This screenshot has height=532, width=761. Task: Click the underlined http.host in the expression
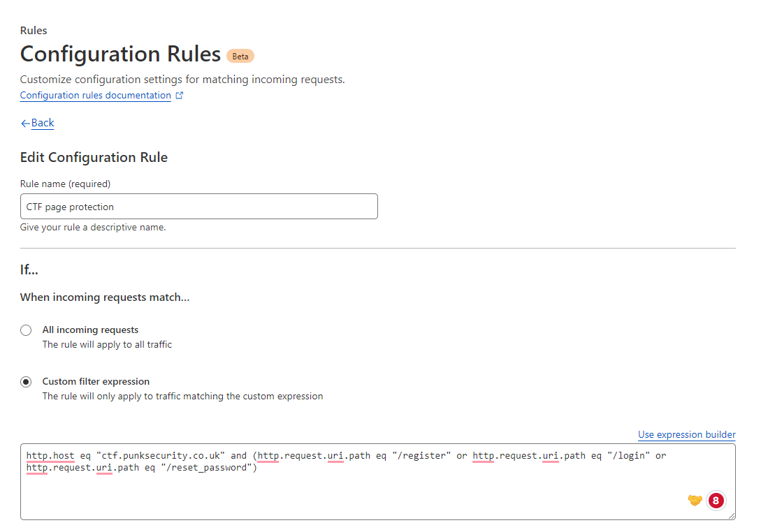(50, 456)
